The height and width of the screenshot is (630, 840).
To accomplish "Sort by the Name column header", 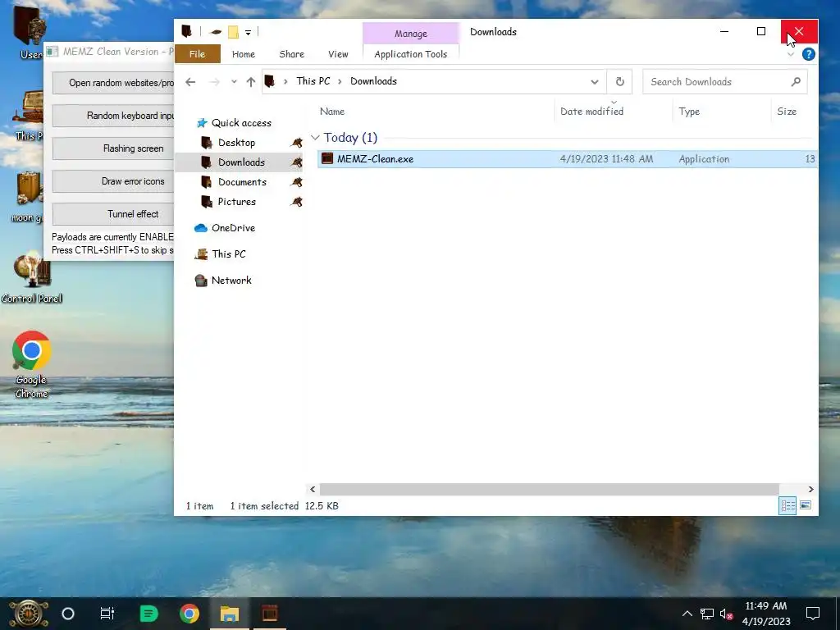I will [x=332, y=112].
